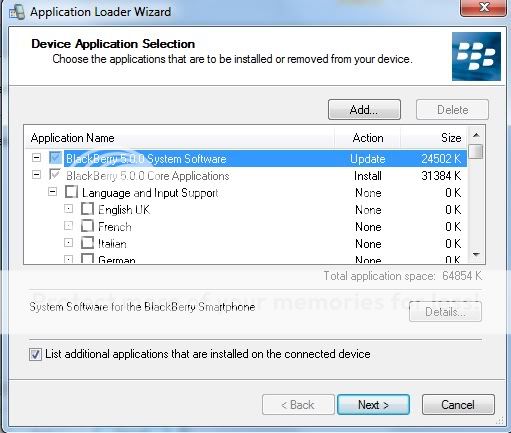Uncheck List additional applications installed checkbox
Screen dimensions: 511x433
(35, 354)
